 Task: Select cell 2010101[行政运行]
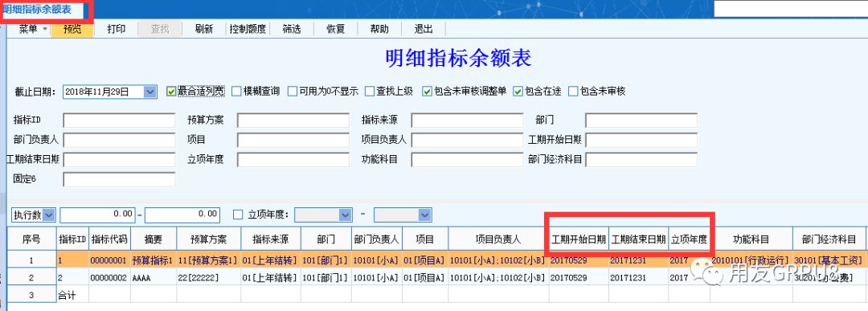pos(751,260)
